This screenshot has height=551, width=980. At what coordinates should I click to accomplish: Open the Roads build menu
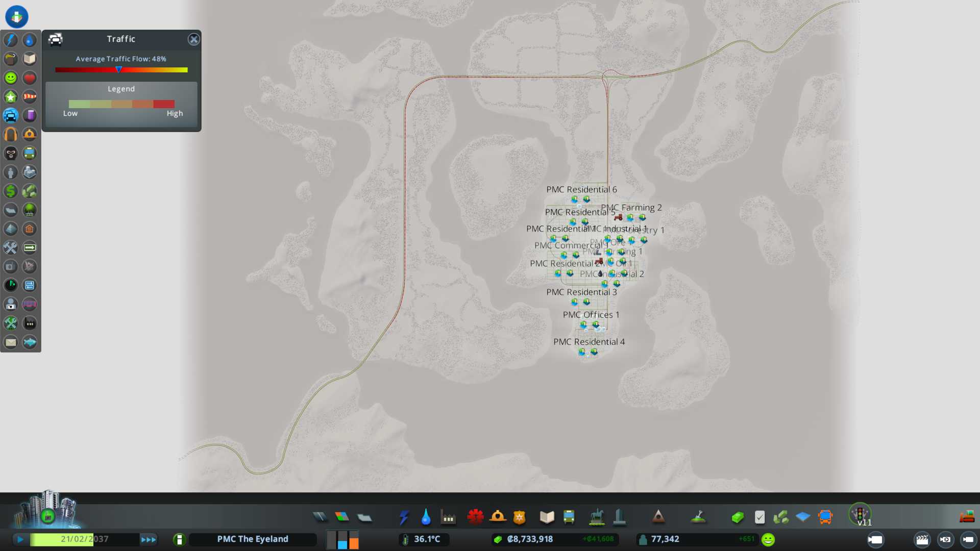point(320,517)
